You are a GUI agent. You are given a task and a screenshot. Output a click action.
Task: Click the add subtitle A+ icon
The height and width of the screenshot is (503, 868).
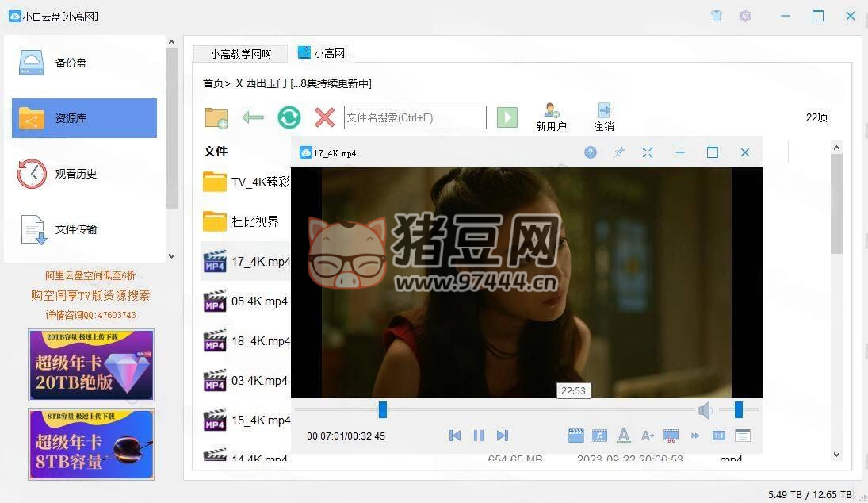pos(647,435)
